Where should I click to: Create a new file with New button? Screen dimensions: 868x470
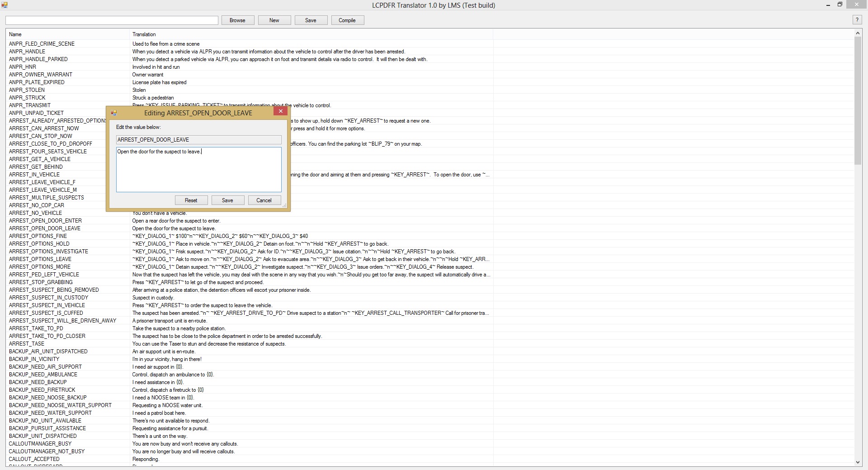tap(274, 20)
